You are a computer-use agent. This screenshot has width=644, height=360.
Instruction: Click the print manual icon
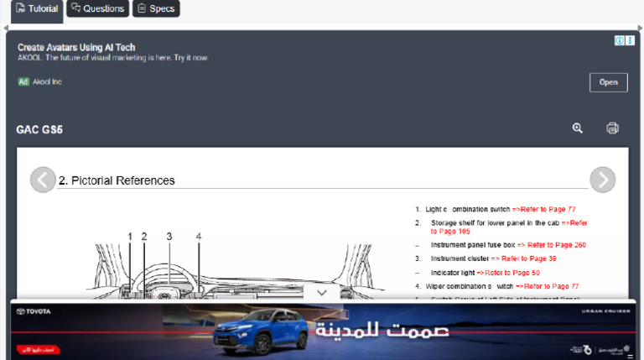(x=612, y=128)
